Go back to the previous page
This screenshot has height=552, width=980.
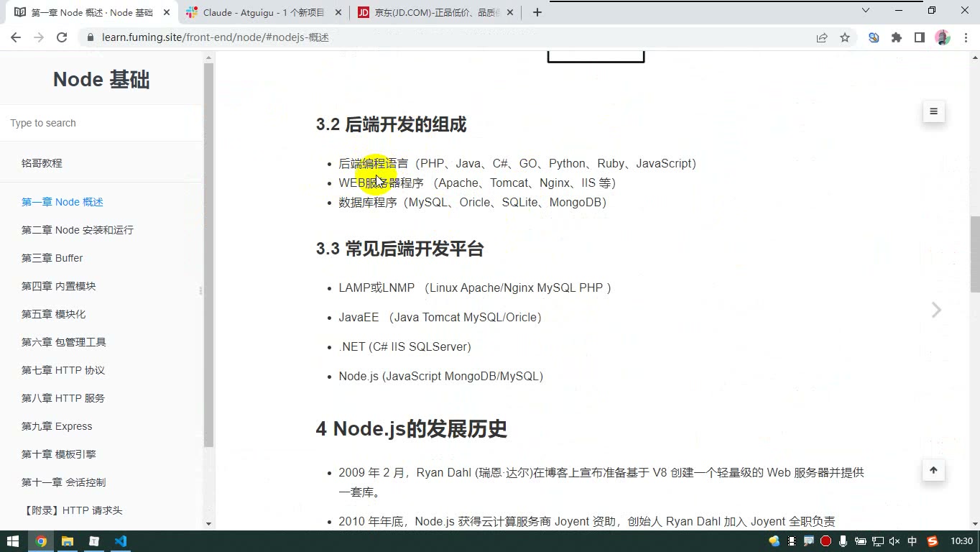[16, 37]
